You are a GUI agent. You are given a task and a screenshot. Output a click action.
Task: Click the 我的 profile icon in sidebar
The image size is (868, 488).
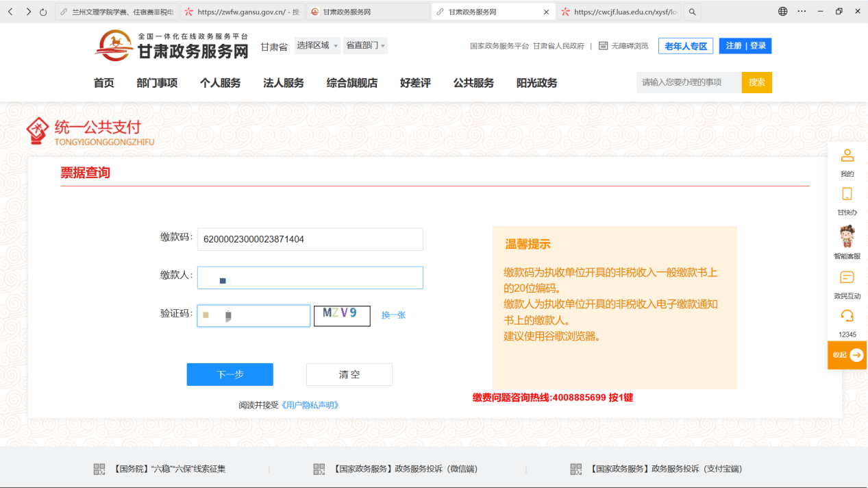847,156
